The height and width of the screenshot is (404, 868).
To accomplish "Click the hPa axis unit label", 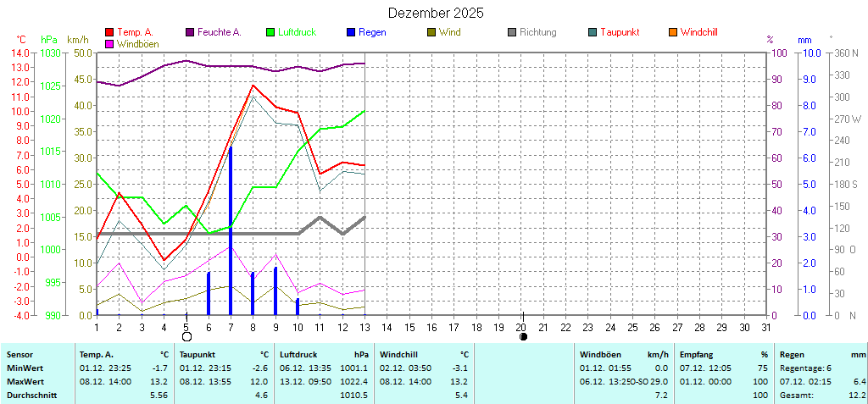I will (x=49, y=40).
